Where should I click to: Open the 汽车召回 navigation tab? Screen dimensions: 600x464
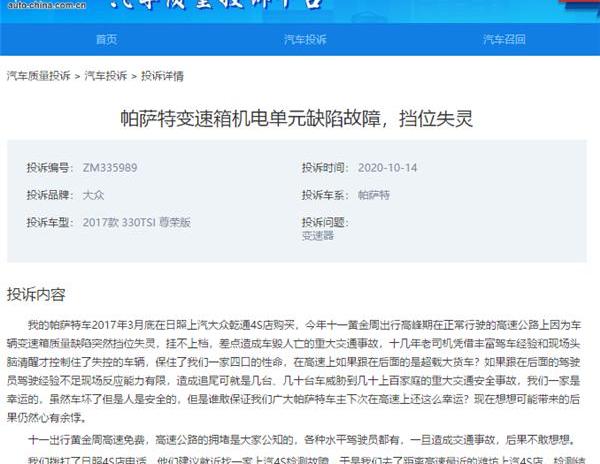[x=504, y=39]
